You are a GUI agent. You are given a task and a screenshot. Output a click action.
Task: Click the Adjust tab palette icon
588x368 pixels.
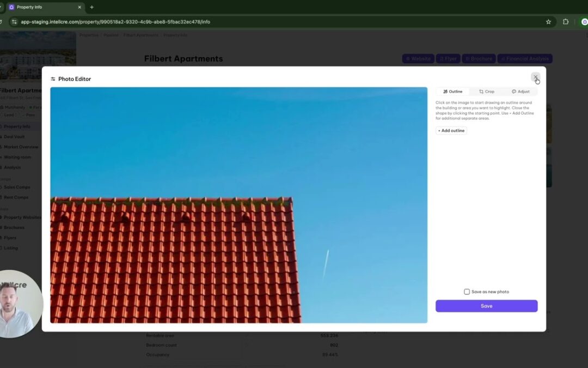[x=514, y=92]
